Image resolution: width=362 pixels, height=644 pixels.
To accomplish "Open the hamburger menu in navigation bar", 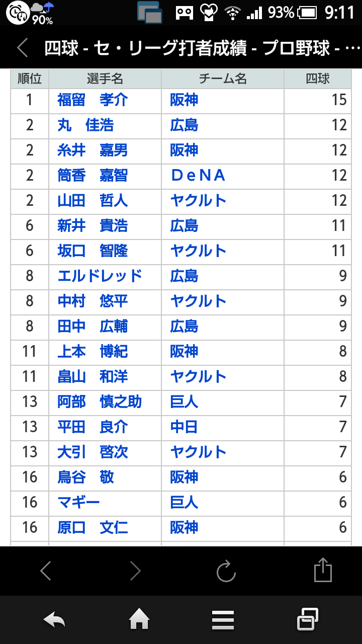I will coord(223,620).
